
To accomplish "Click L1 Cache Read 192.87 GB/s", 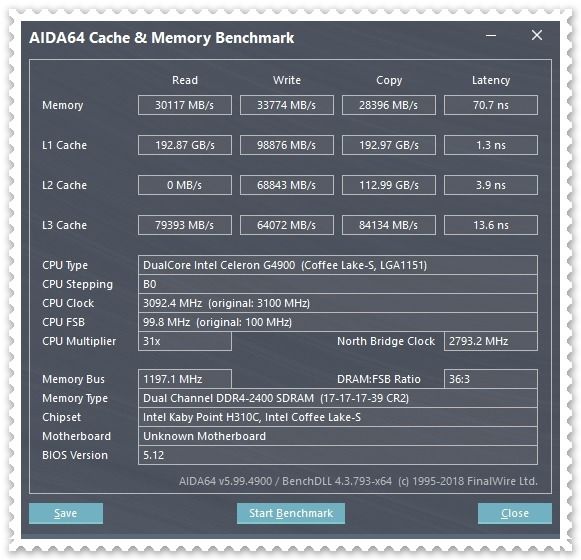I will pyautogui.click(x=185, y=145).
